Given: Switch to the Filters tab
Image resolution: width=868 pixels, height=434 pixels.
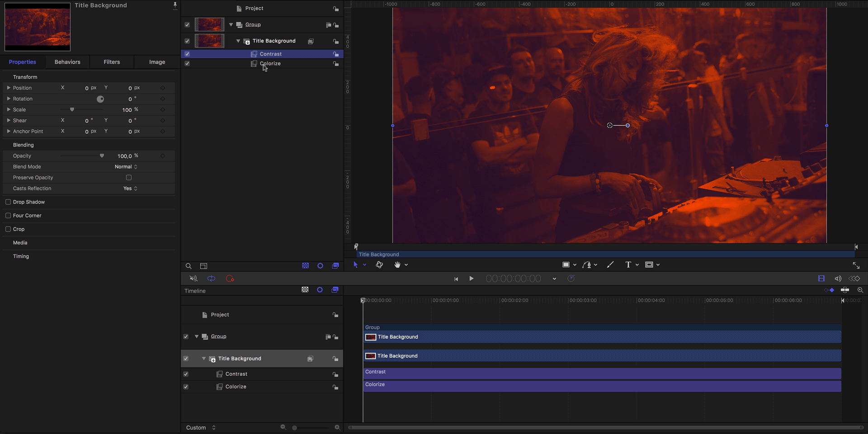Looking at the screenshot, I should (112, 62).
